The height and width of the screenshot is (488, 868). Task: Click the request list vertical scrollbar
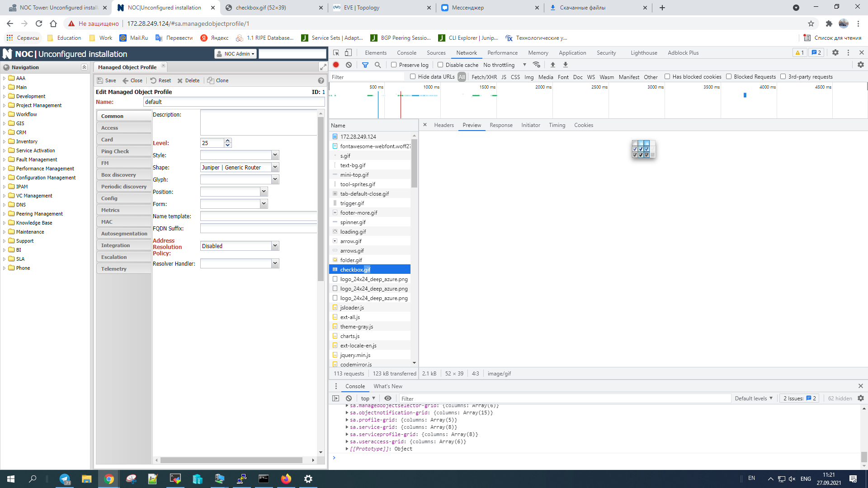click(x=414, y=163)
